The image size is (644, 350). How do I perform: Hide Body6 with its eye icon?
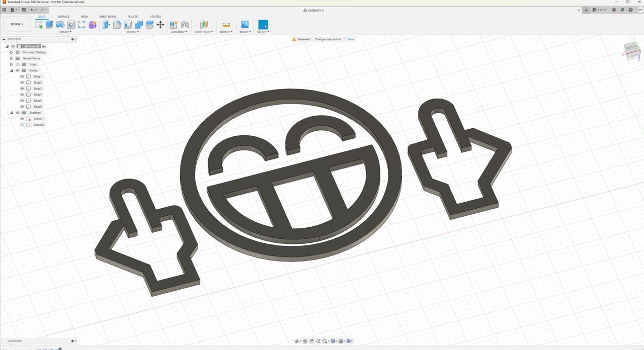point(22,107)
